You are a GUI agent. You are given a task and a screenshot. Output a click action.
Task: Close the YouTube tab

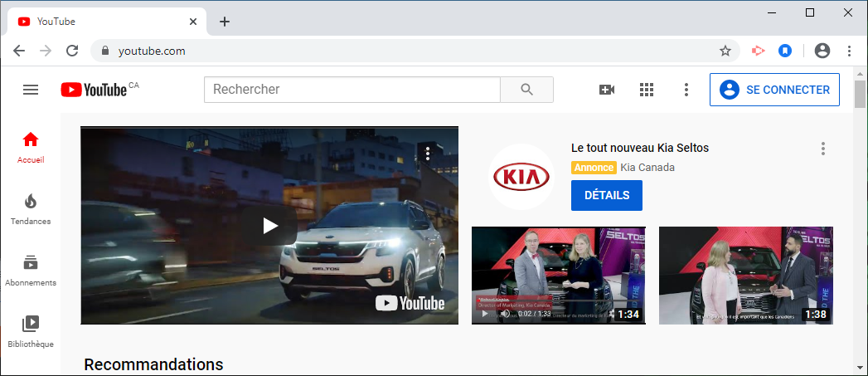193,22
